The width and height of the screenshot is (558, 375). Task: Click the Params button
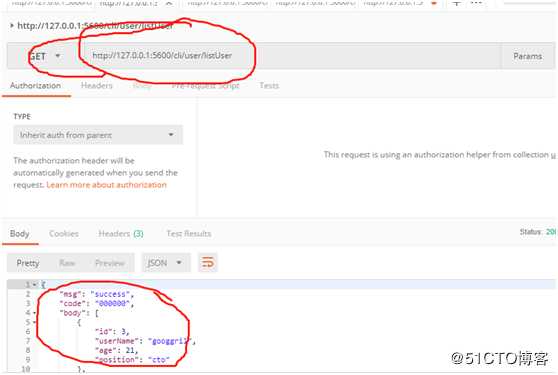[x=527, y=56]
